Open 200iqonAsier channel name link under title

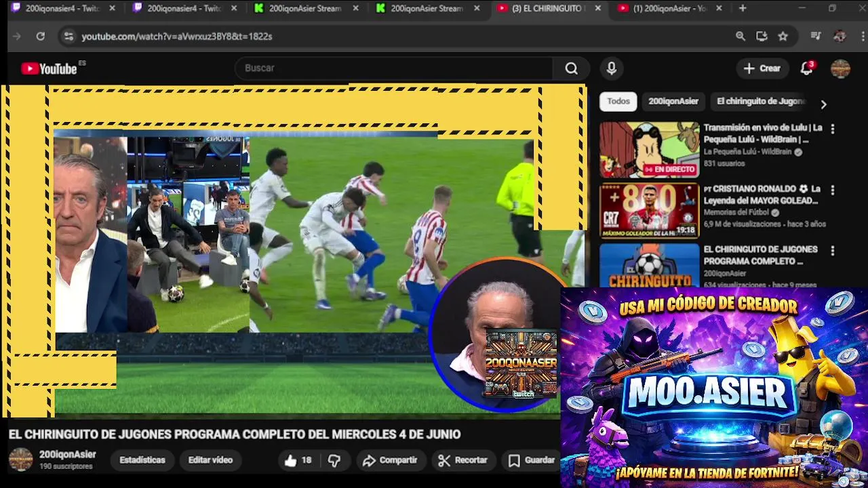67,455
